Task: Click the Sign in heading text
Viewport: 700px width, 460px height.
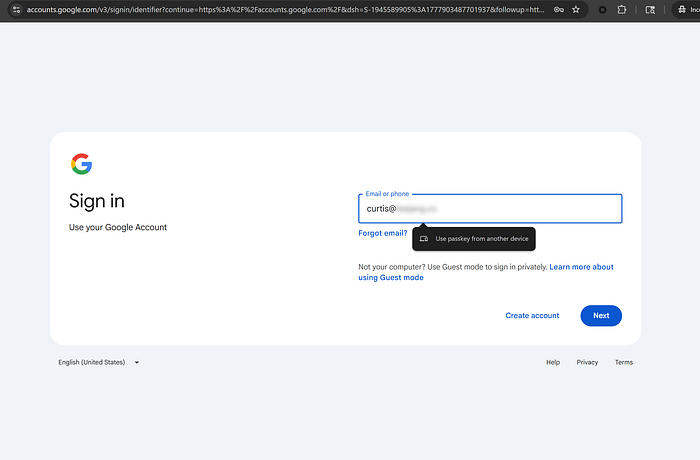Action: pyautogui.click(x=96, y=201)
